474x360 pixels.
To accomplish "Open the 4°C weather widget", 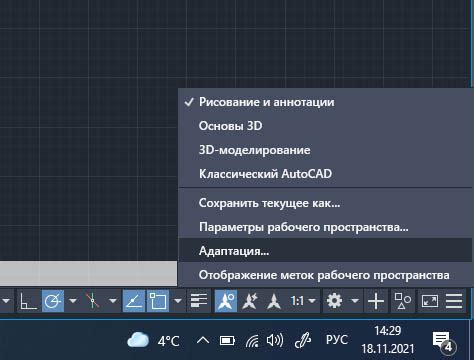I will click(x=153, y=340).
